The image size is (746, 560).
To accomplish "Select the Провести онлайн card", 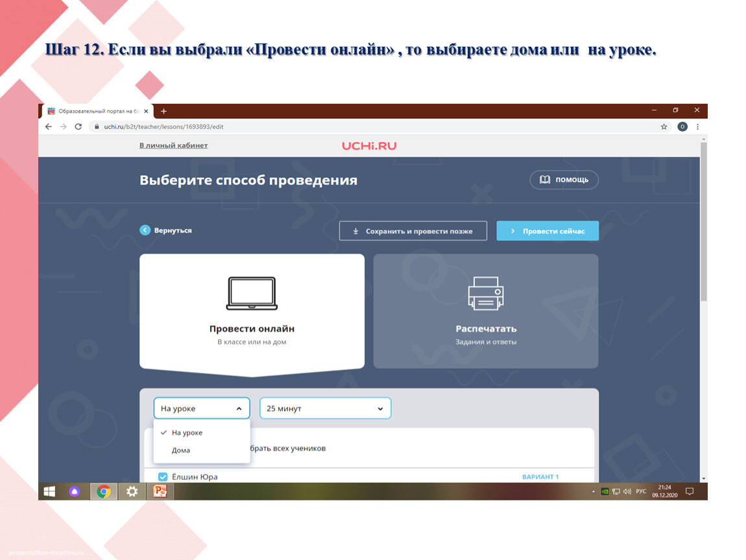I will click(252, 311).
